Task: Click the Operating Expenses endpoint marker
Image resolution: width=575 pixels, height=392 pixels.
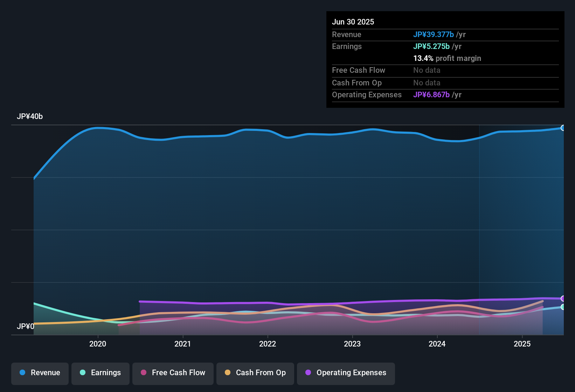Action: click(563, 299)
